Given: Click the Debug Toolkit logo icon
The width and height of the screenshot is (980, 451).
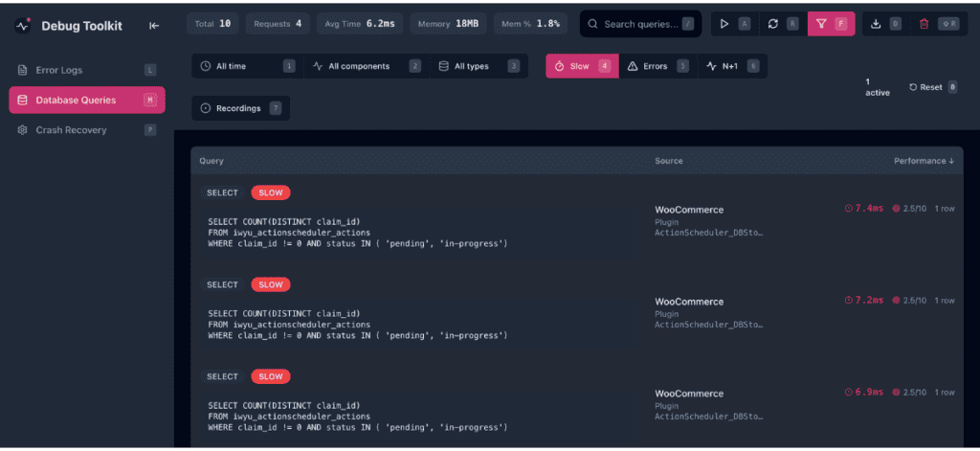Looking at the screenshot, I should coord(23,26).
